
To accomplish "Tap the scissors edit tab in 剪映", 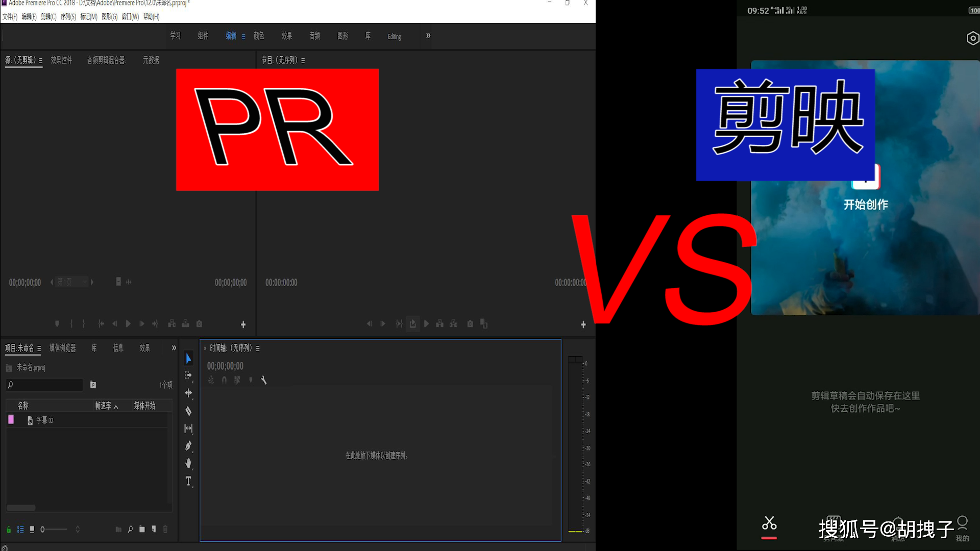I will (769, 523).
